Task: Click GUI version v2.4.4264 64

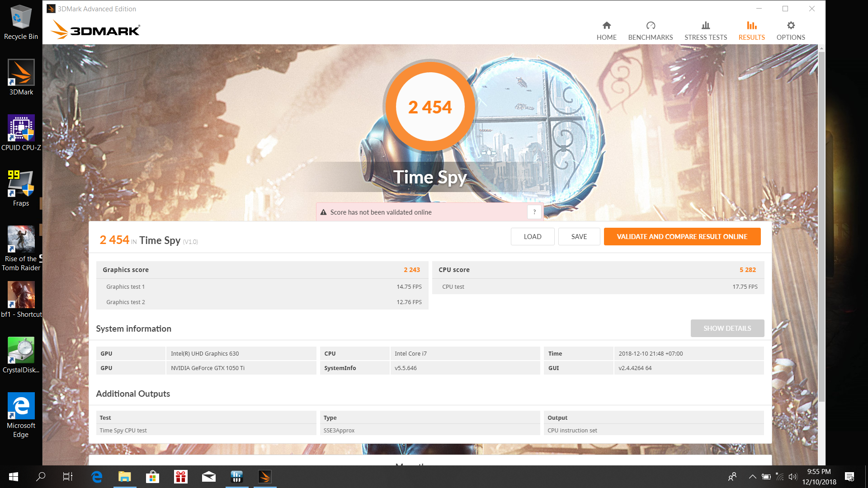Action: point(635,368)
